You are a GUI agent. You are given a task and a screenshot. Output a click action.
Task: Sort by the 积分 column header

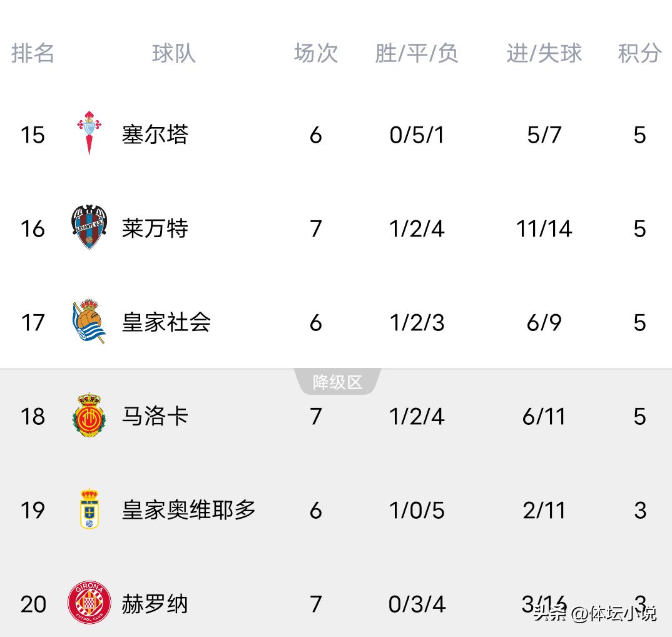pos(639,54)
